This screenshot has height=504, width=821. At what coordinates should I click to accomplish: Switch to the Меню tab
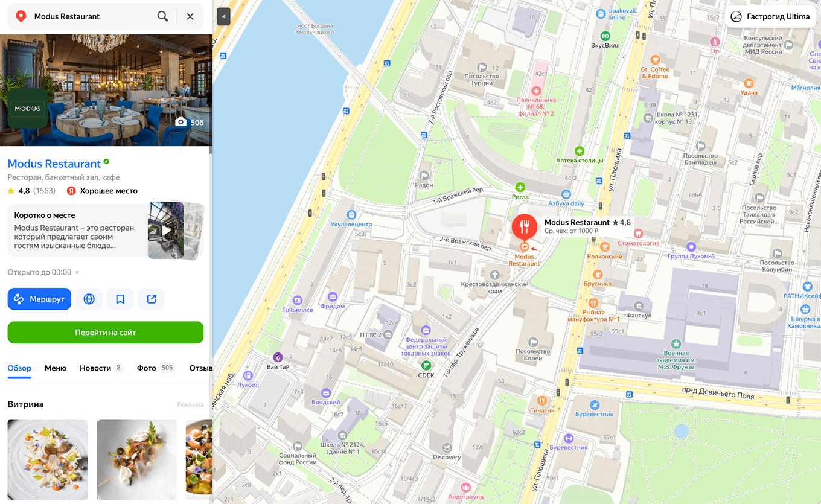(x=56, y=368)
